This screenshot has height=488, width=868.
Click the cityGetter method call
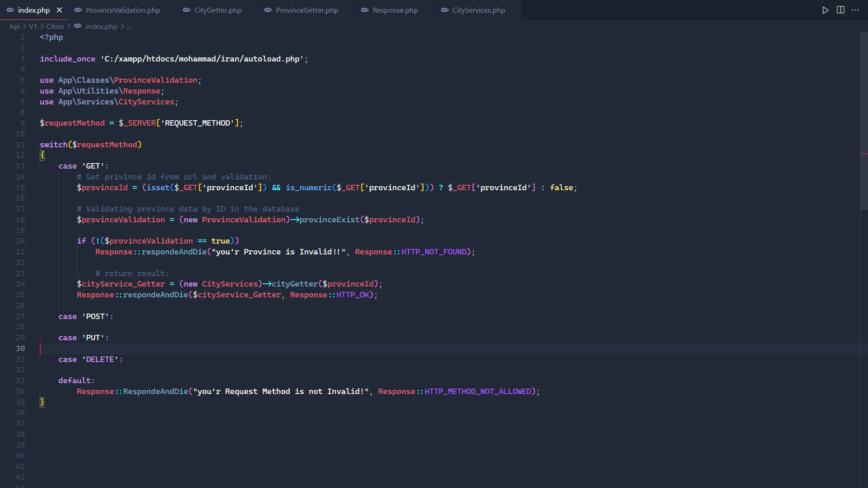295,284
